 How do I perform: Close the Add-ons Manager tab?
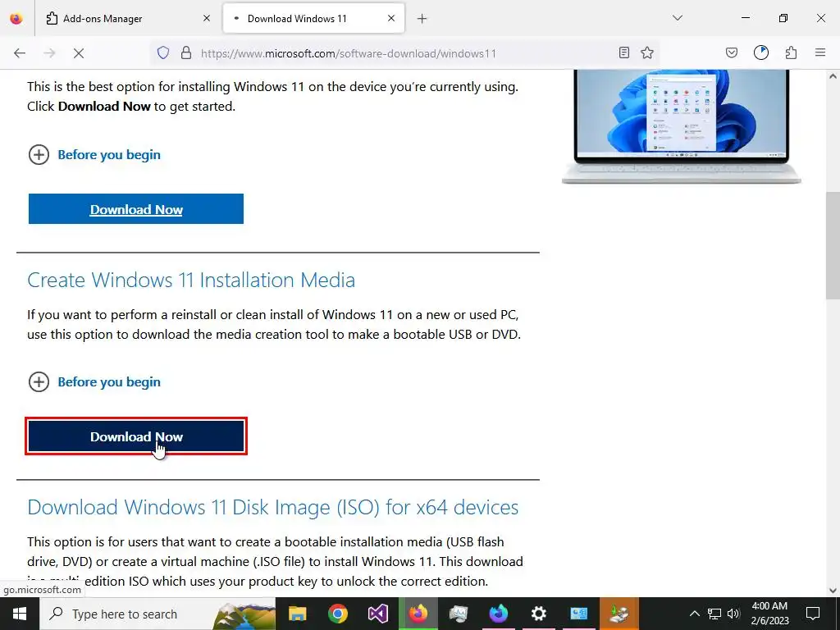click(207, 18)
